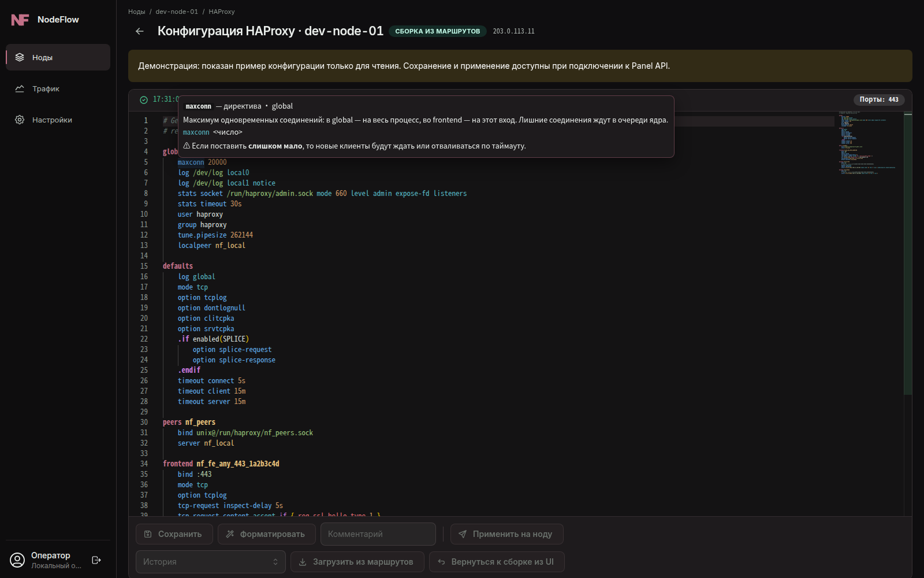924x578 pixels.
Task: Click the IP address 203.0.113.11
Action: coord(513,31)
